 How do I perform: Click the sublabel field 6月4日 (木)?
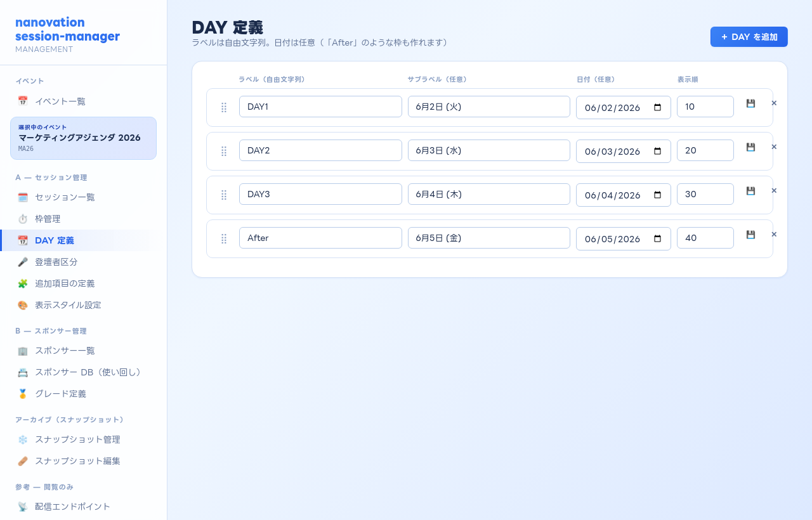[489, 194]
